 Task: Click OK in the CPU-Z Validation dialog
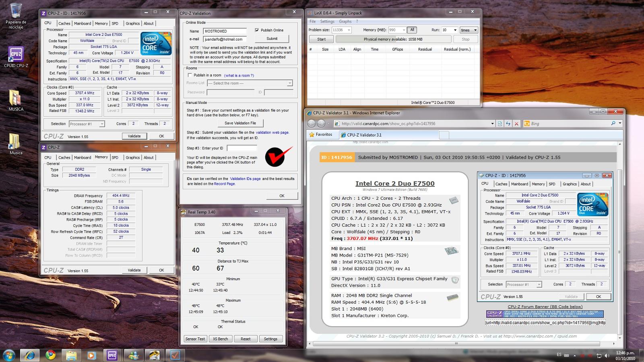282,196
